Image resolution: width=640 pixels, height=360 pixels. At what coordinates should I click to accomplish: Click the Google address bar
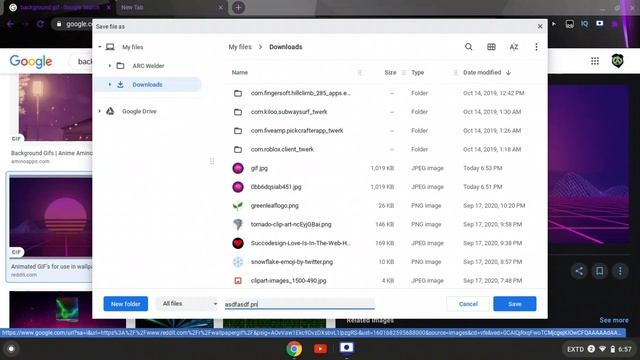click(73, 24)
